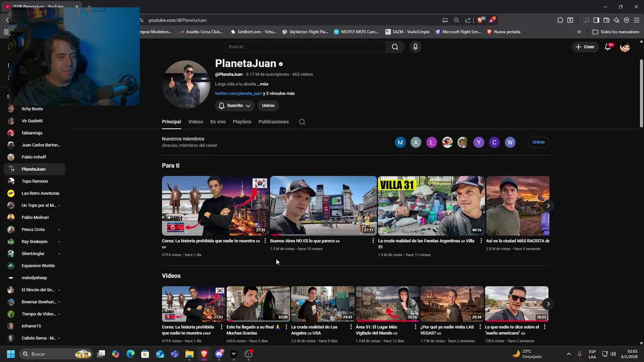Viewport: 644px width, 362px height.
Task: Click the Windows Start button
Action: pyautogui.click(x=11, y=354)
